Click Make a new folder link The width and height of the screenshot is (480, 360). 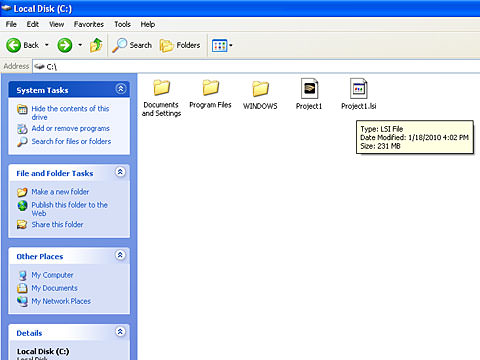(60, 192)
